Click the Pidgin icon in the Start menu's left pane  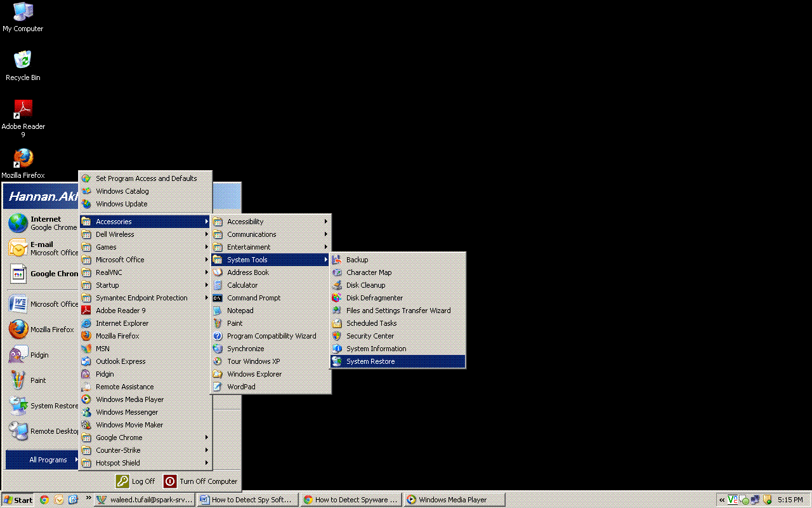coord(18,355)
